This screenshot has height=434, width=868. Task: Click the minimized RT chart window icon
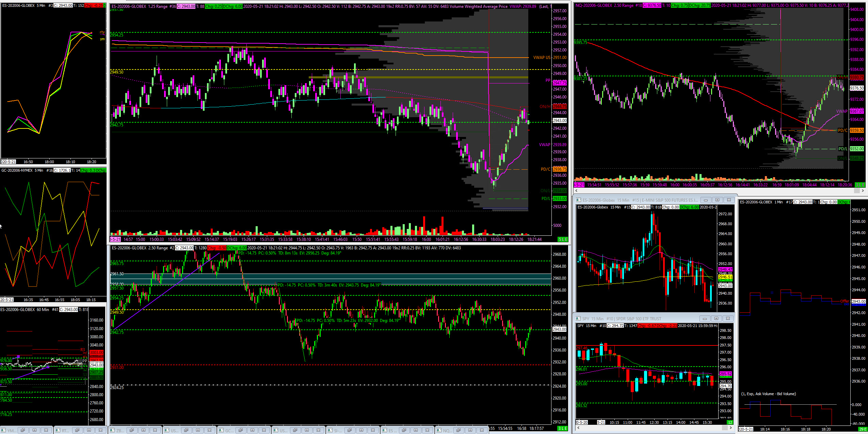pyautogui.click(x=58, y=430)
